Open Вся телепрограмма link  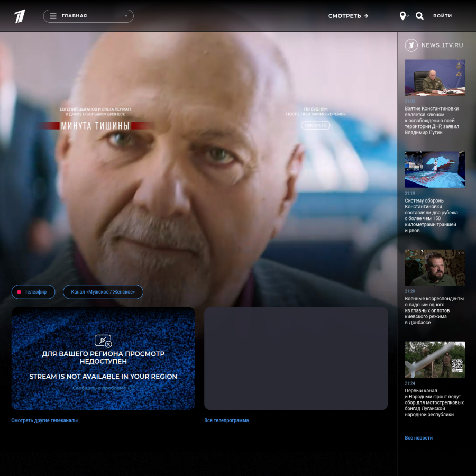coord(226,420)
